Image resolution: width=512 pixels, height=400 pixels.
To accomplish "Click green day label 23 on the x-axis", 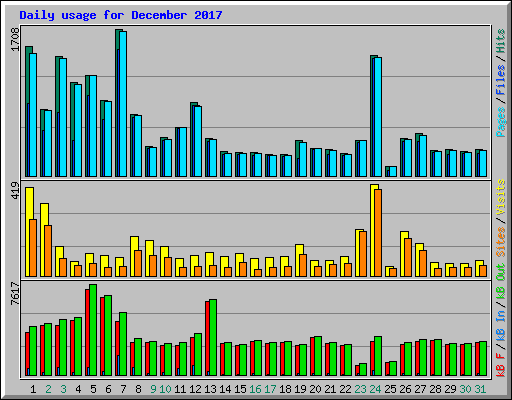I will (360, 389).
